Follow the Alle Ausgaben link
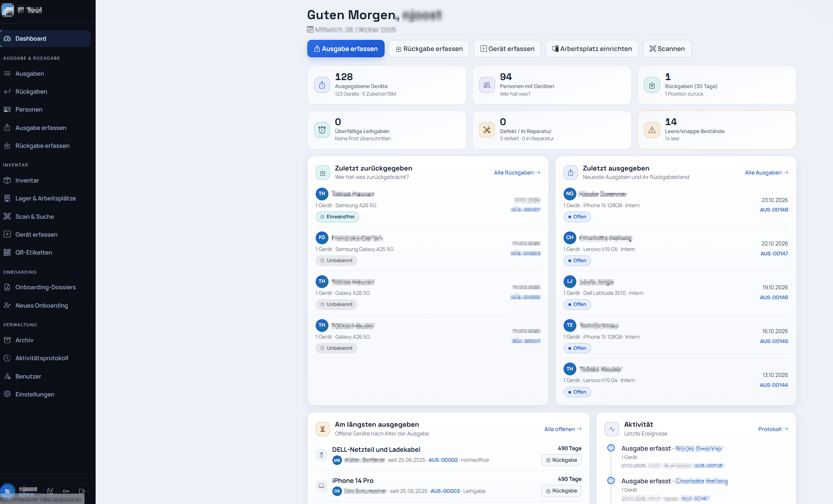 pos(766,173)
